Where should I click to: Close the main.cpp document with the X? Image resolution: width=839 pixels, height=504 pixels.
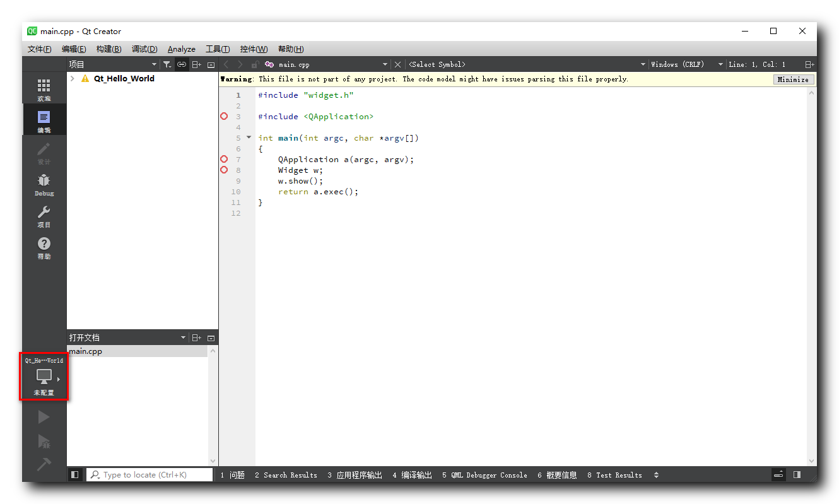click(397, 64)
